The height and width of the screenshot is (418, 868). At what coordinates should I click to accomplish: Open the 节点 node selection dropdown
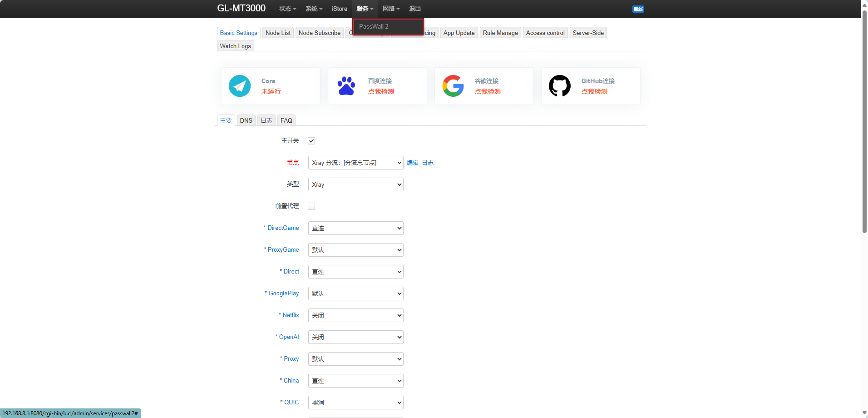coord(355,162)
